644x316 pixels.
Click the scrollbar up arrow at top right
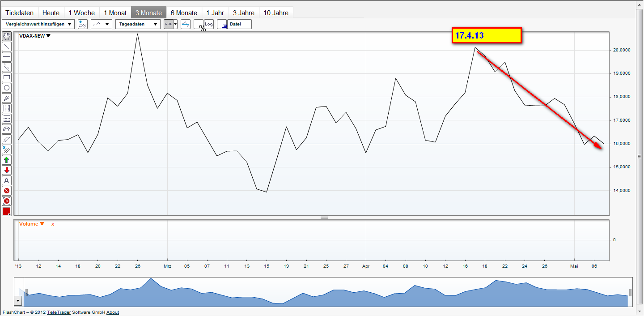point(640,5)
